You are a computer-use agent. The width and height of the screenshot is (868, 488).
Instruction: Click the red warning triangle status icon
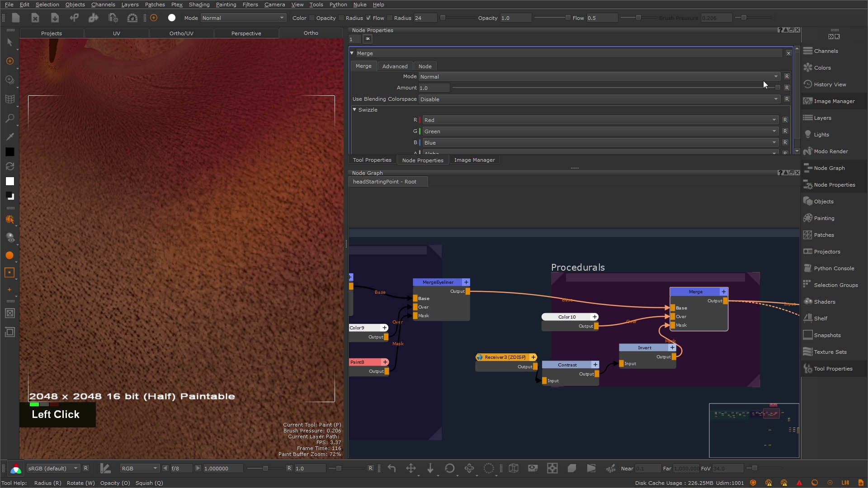[x=799, y=483]
